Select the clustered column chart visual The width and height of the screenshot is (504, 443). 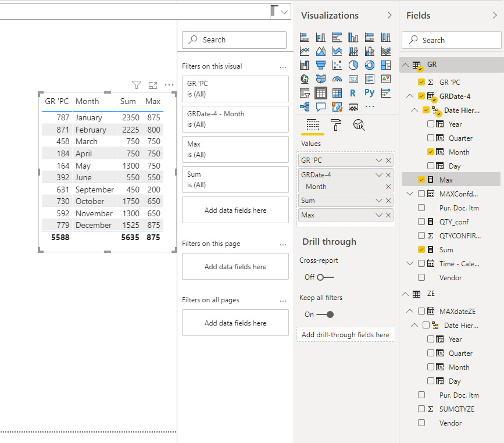pyautogui.click(x=353, y=38)
